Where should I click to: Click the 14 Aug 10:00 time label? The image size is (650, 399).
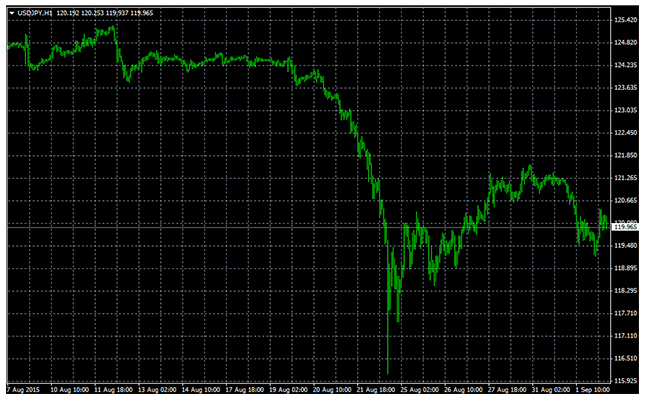point(201,390)
